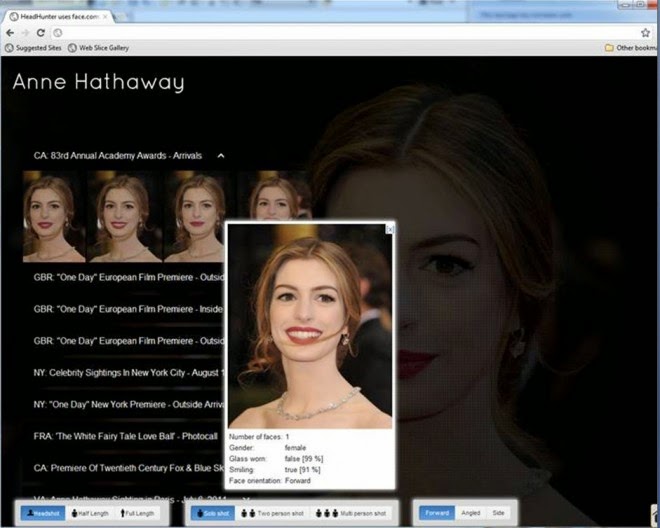Select the Headshot filter

click(43, 514)
